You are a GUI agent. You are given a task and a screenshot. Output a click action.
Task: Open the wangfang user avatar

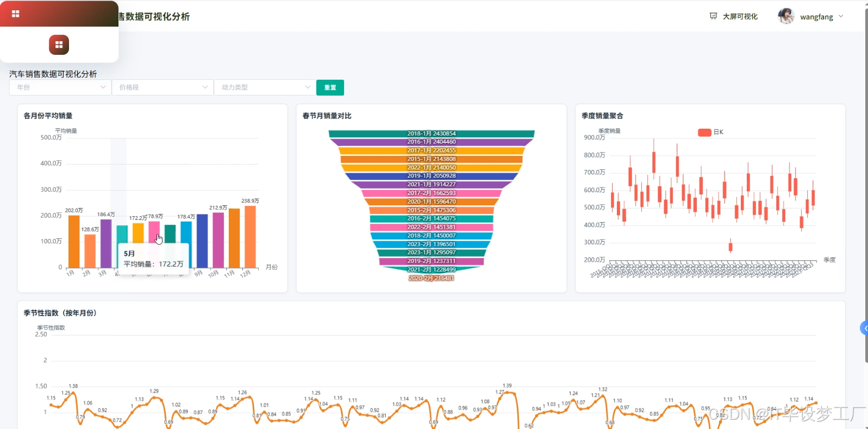pyautogui.click(x=786, y=16)
